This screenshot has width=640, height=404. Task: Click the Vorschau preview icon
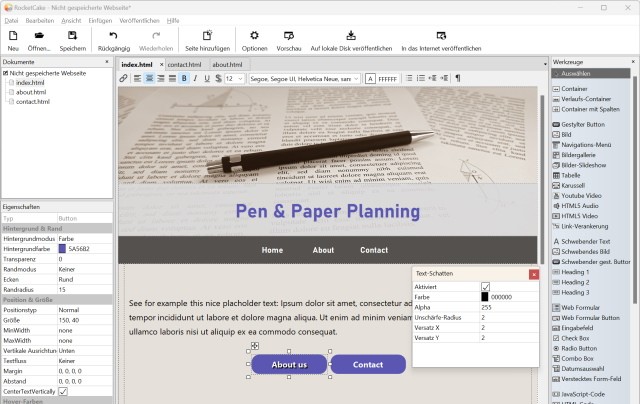(289, 36)
